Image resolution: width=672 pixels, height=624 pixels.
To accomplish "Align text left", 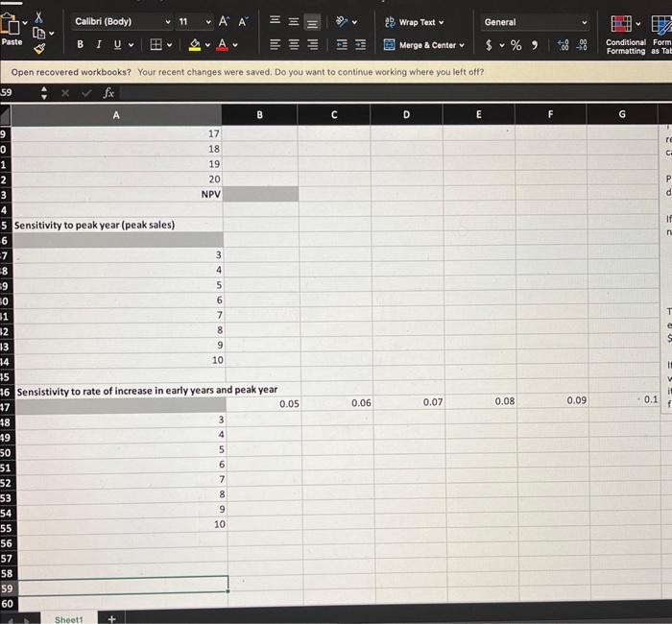I will [275, 44].
